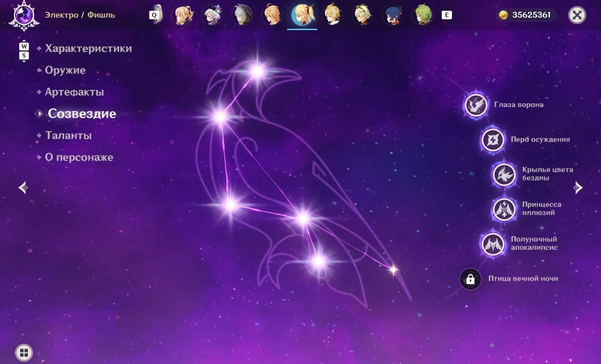Click the Полуночный апокалипсис label

(x=534, y=243)
